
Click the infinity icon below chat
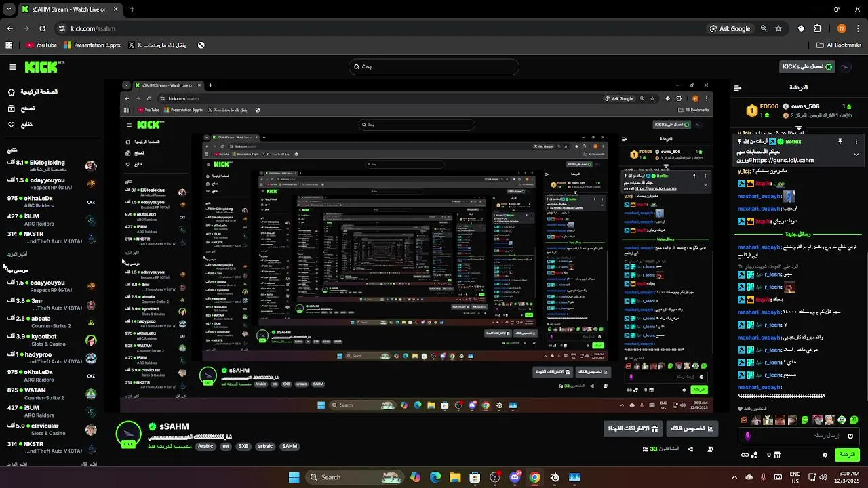coord(745,455)
